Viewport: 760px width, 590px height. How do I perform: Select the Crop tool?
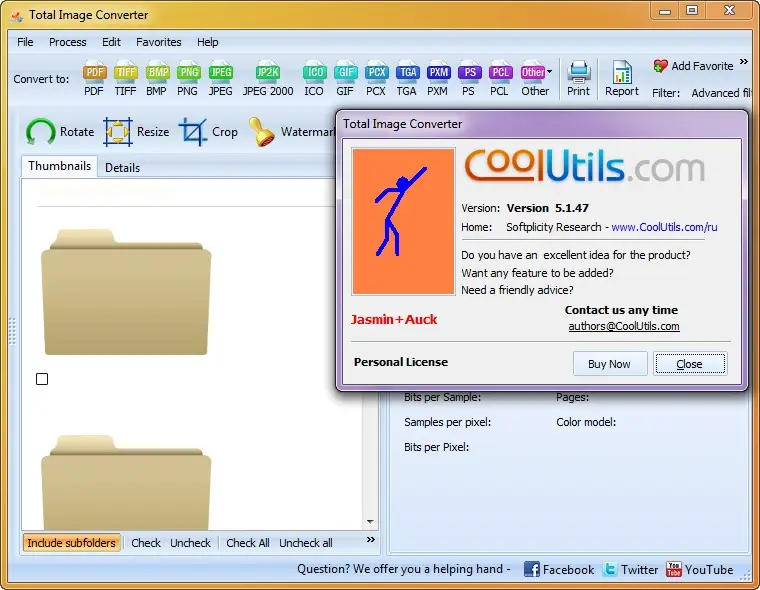pyautogui.click(x=208, y=132)
